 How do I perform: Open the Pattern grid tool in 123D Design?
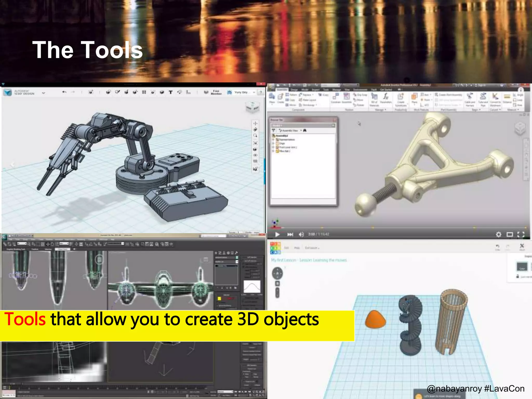(144, 92)
